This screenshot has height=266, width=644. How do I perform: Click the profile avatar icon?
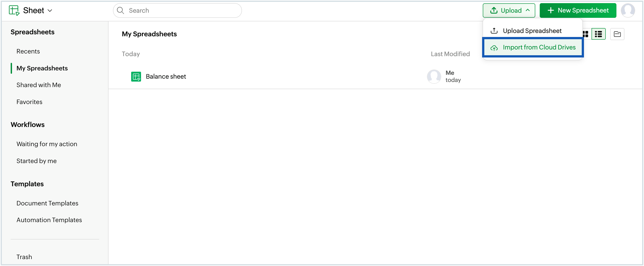pos(628,10)
